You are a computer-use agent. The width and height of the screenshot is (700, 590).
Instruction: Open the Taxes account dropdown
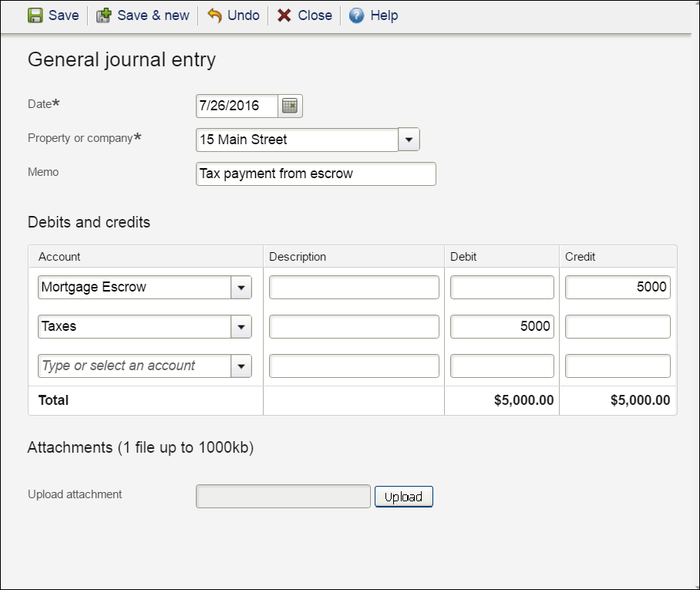pyautogui.click(x=243, y=326)
